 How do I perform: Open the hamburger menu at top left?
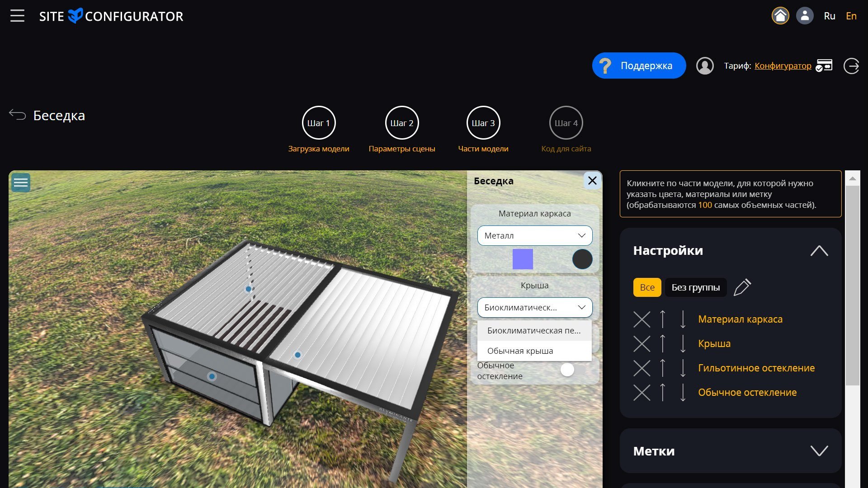(17, 16)
